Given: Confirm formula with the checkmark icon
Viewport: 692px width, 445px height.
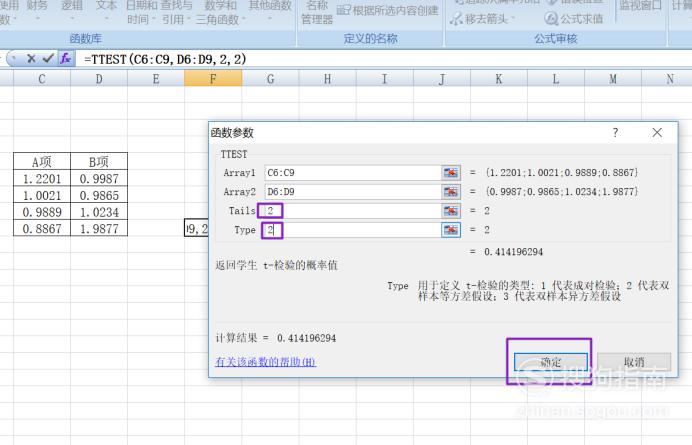Looking at the screenshot, I should point(48,58).
